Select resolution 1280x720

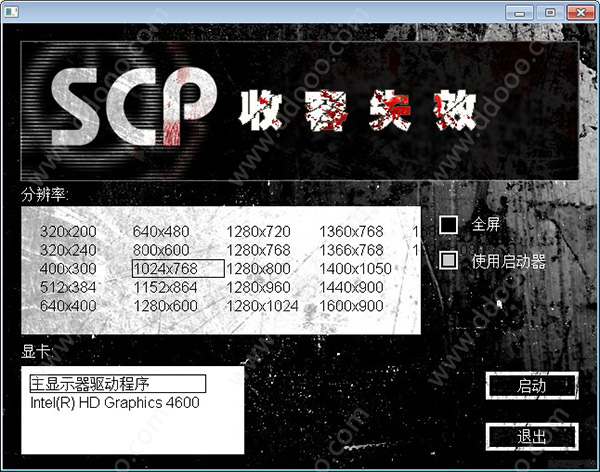258,232
